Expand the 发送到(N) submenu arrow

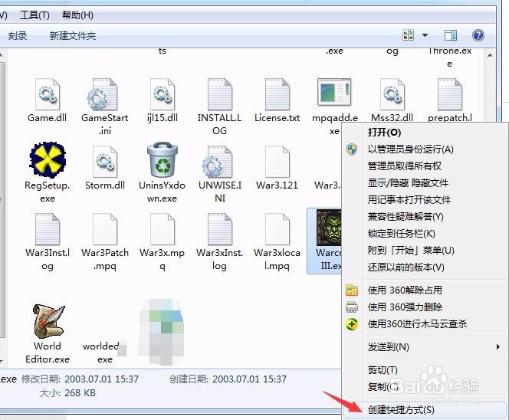coord(498,347)
